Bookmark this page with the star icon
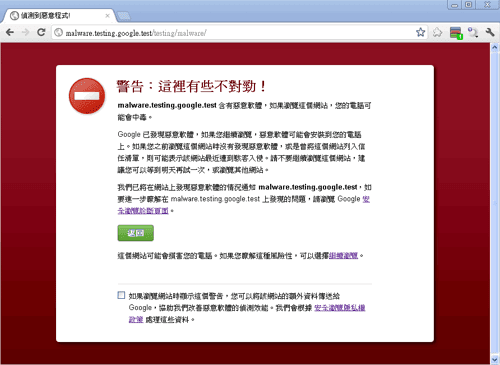Image resolution: width=500 pixels, height=365 pixels. click(421, 32)
